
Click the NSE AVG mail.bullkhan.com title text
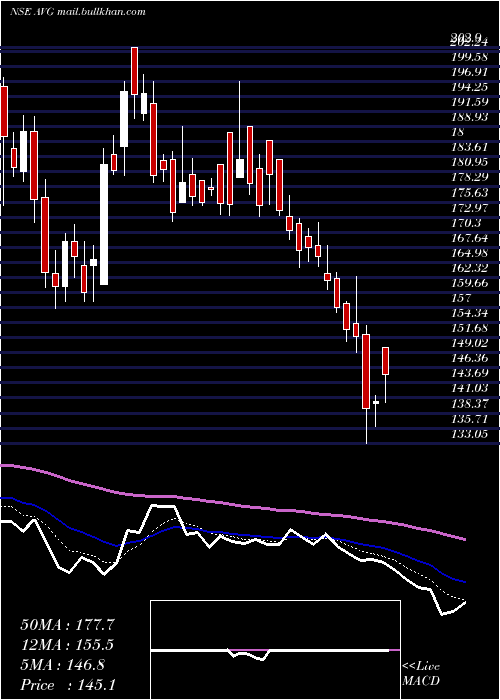pyautogui.click(x=78, y=12)
